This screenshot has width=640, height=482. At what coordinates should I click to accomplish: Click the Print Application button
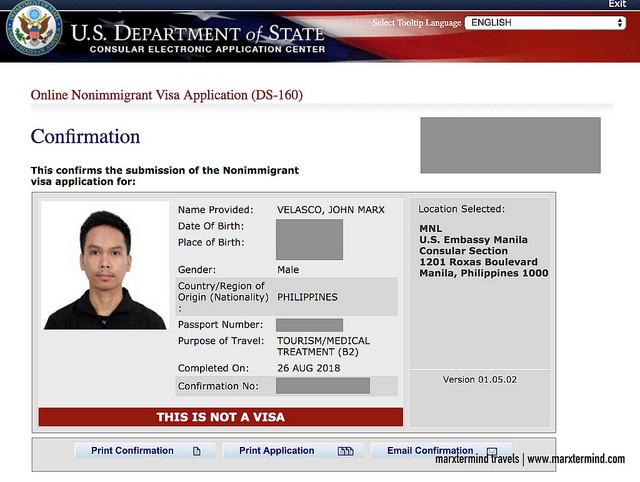pos(293,451)
